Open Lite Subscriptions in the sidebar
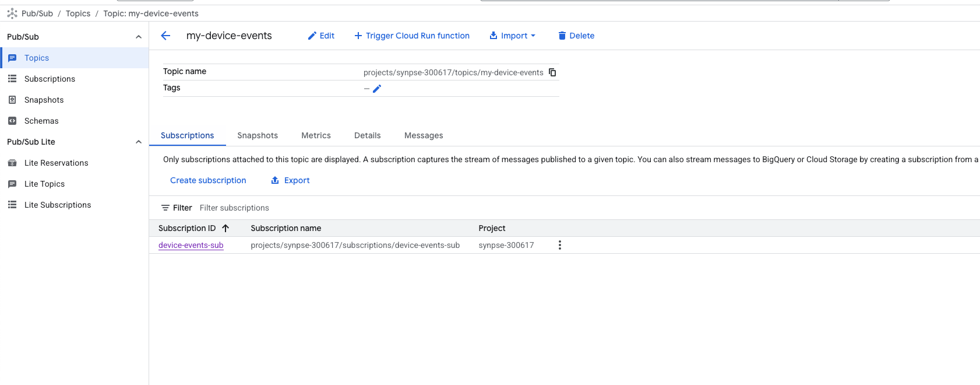Screen dimensions: 980x385 pos(74,205)
